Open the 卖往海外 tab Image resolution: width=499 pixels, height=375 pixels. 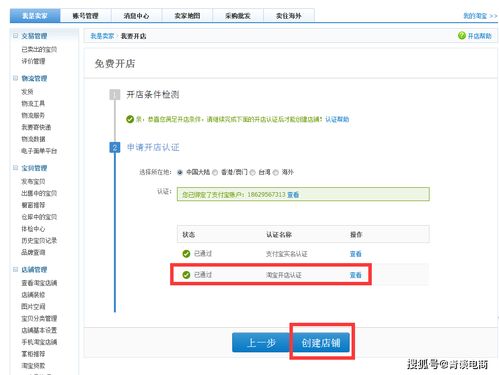pyautogui.click(x=289, y=16)
